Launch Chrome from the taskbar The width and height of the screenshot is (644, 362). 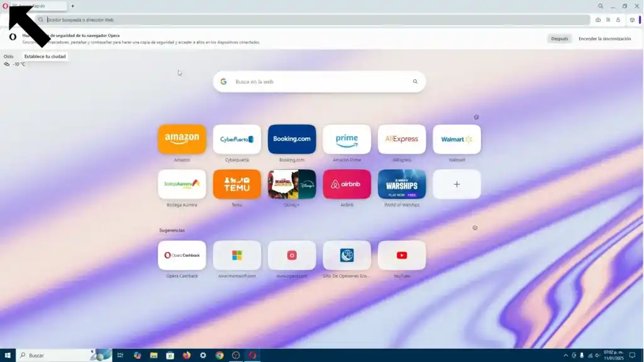(219, 356)
